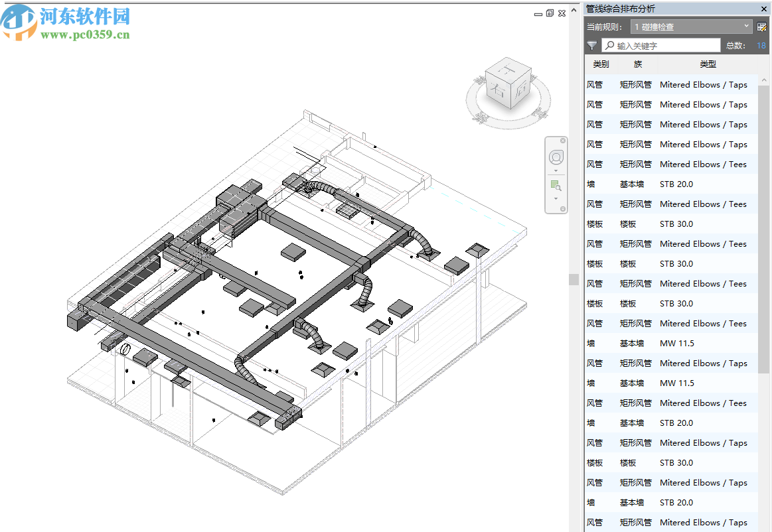The image size is (772, 532).
Task: Open navigation bar customize button at bottom
Action: 563,209
